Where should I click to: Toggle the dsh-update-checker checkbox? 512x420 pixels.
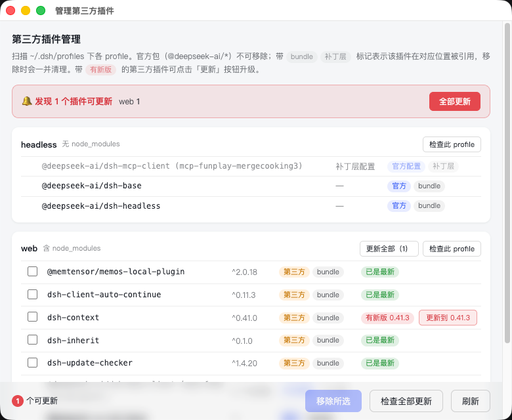click(32, 362)
